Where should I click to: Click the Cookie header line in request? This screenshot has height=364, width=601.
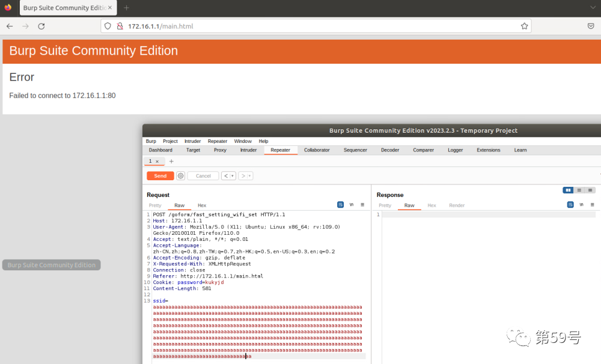(x=188, y=282)
